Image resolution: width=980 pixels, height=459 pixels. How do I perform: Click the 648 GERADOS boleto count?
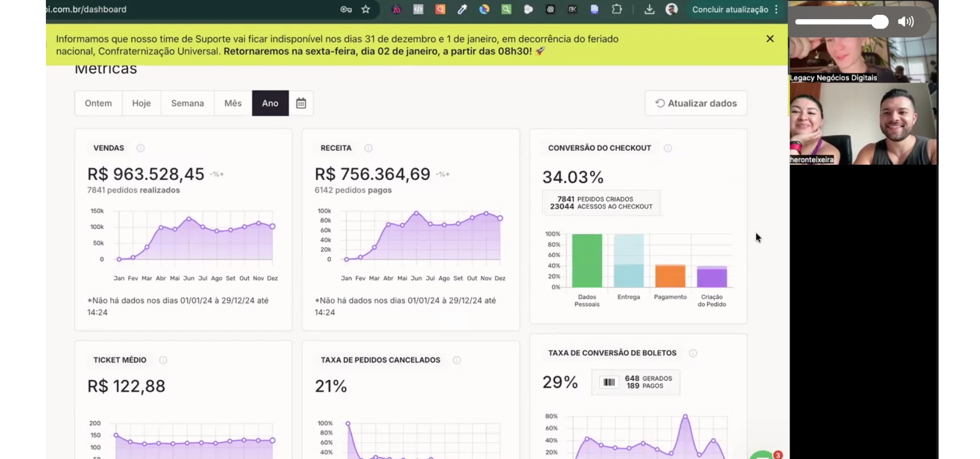648,379
